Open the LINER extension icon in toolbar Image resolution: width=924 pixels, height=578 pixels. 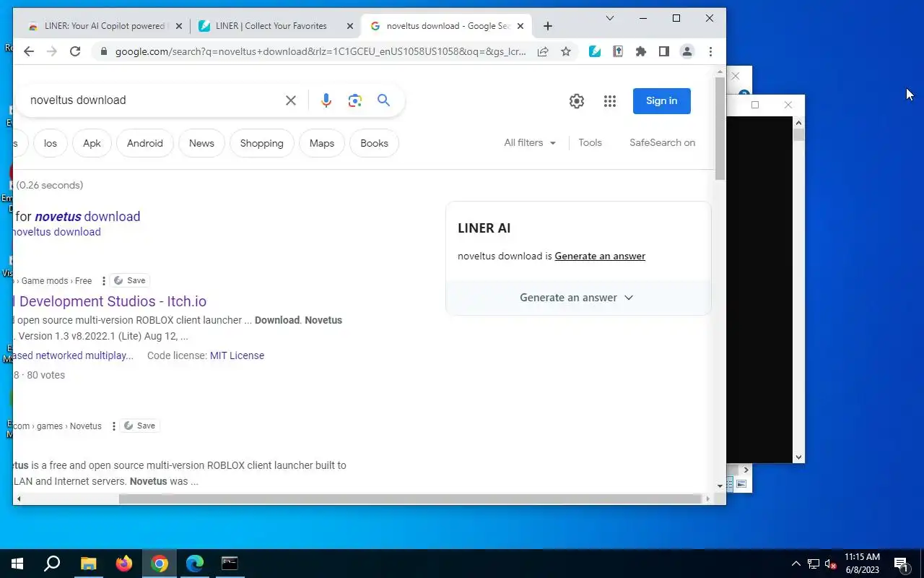pyautogui.click(x=595, y=51)
